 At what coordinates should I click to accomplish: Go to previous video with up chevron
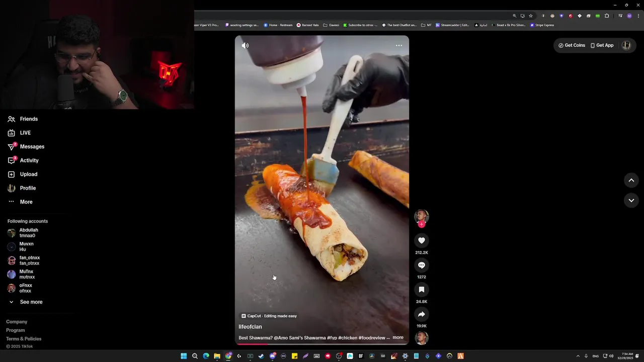[631, 180]
